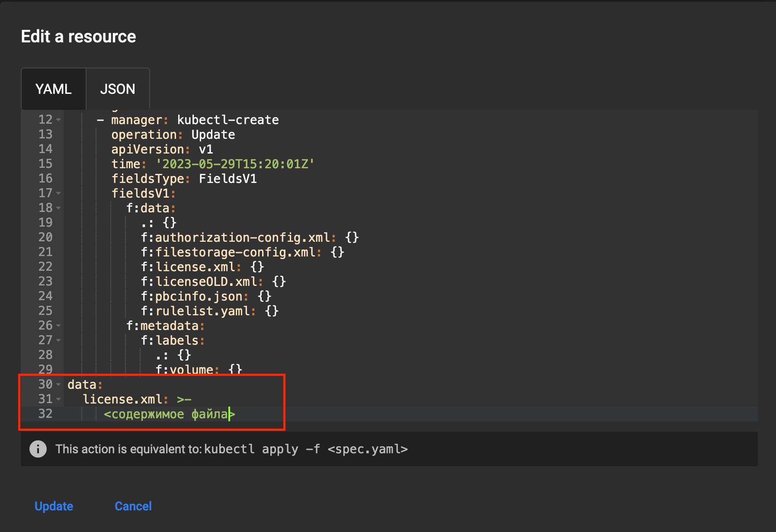
Task: Click the 'Edit a resource' heading
Action: [78, 37]
